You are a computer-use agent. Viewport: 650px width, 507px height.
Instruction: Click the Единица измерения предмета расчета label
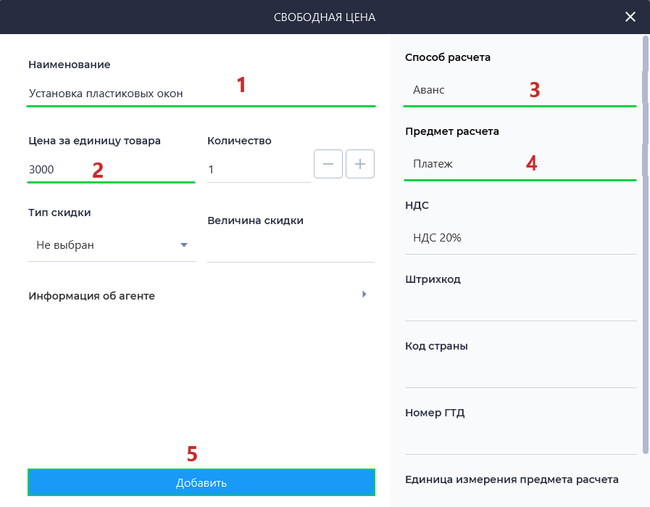[512, 480]
